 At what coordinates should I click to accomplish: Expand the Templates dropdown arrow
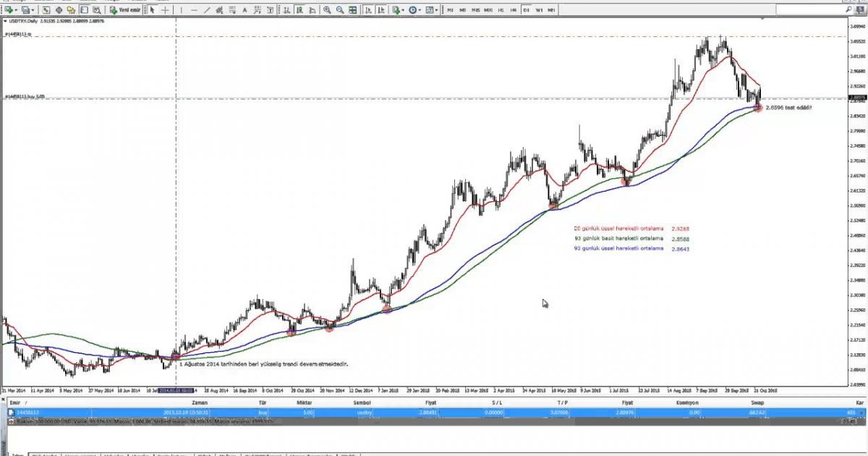click(x=436, y=10)
